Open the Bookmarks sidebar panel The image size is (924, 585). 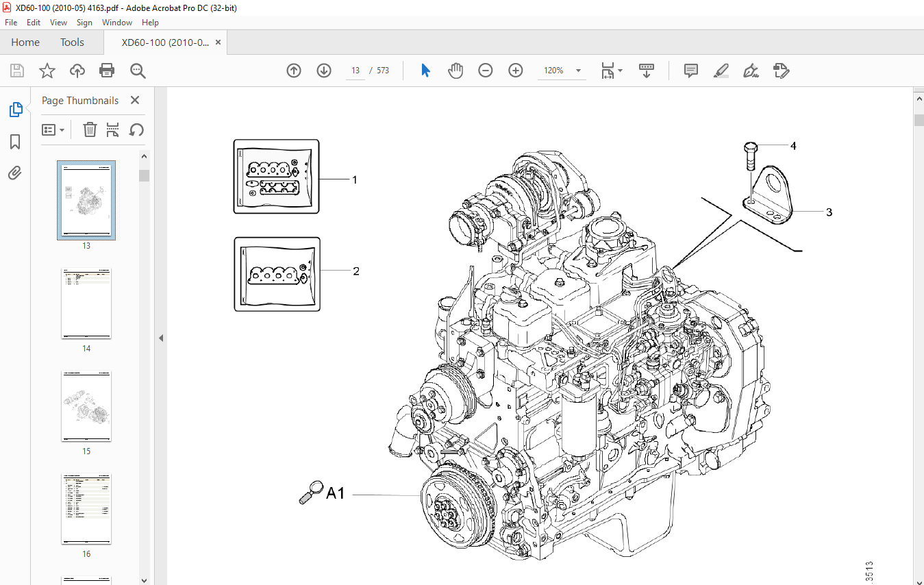(x=15, y=142)
